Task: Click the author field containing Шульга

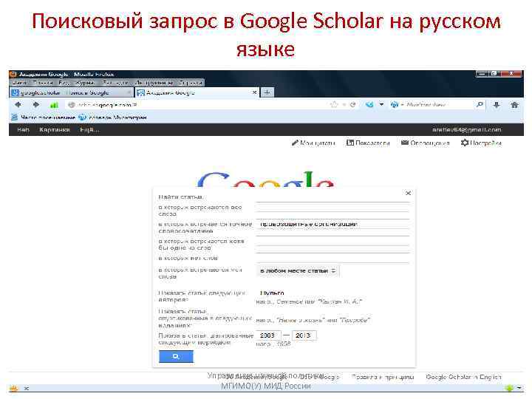Action: [x=332, y=293]
